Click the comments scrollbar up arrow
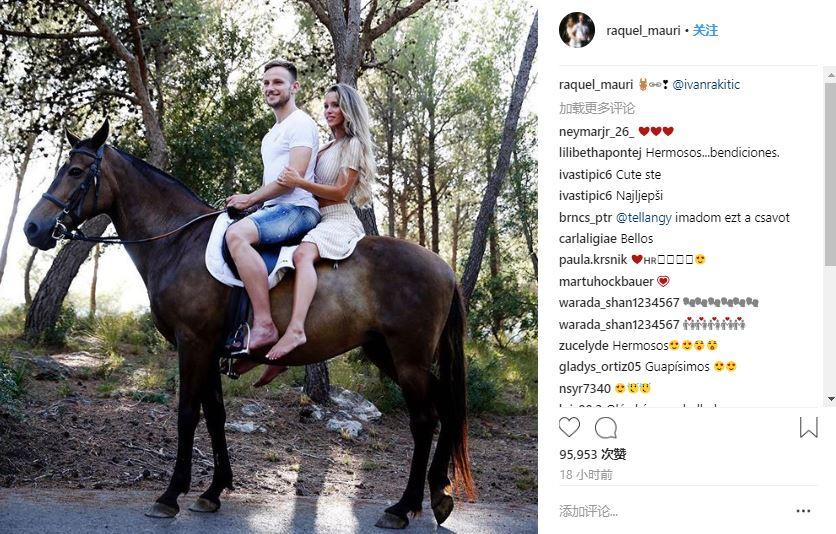The width and height of the screenshot is (836, 534). [830, 77]
